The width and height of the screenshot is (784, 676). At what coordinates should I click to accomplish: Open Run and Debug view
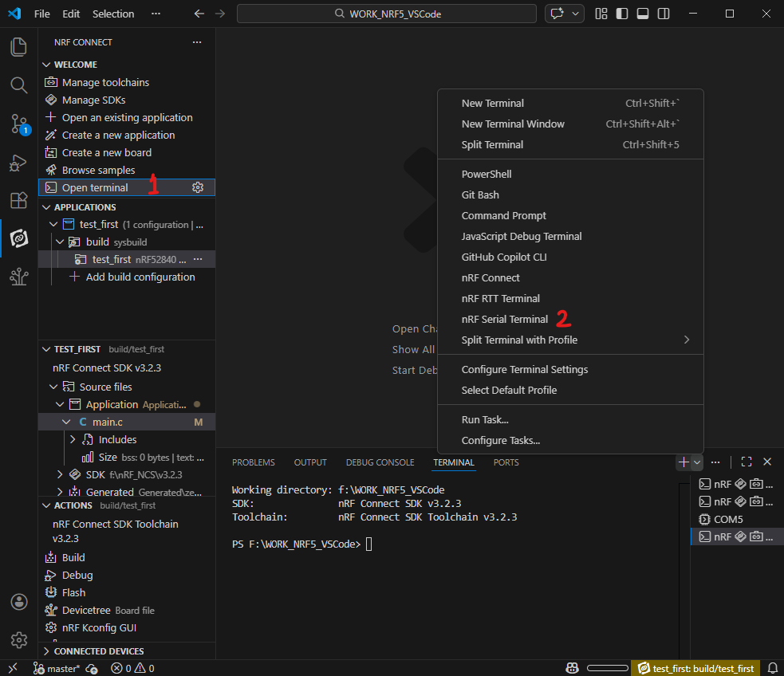[18, 163]
